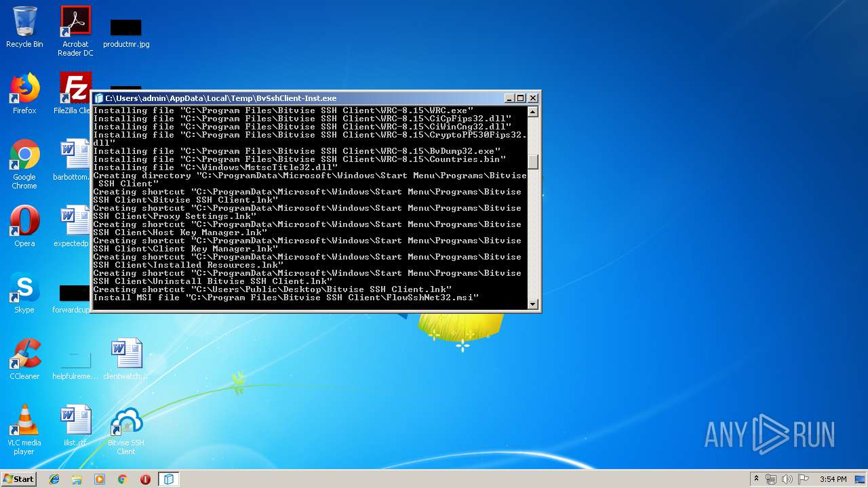Screen dimensions: 868x488
Task: Click the line installing CiWinCng32.dll
Action: pos(302,127)
